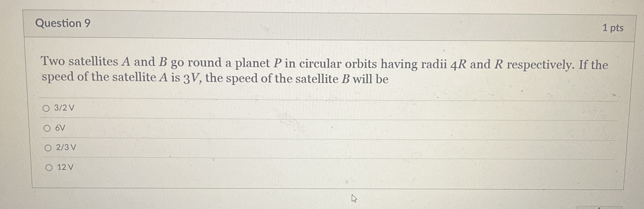Viewport: 644px width, 209px height.
Task: Click the header bar of Question 9
Action: (x=325, y=24)
